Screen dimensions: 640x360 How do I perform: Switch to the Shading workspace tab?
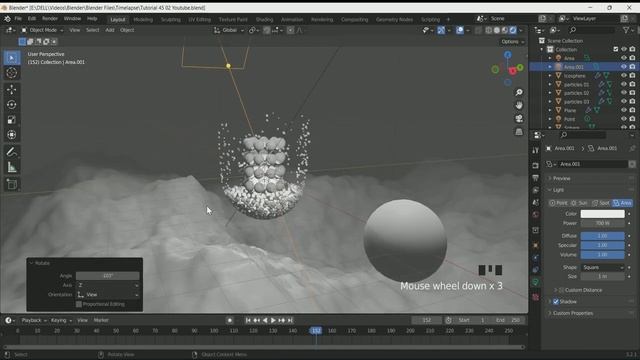(264, 20)
